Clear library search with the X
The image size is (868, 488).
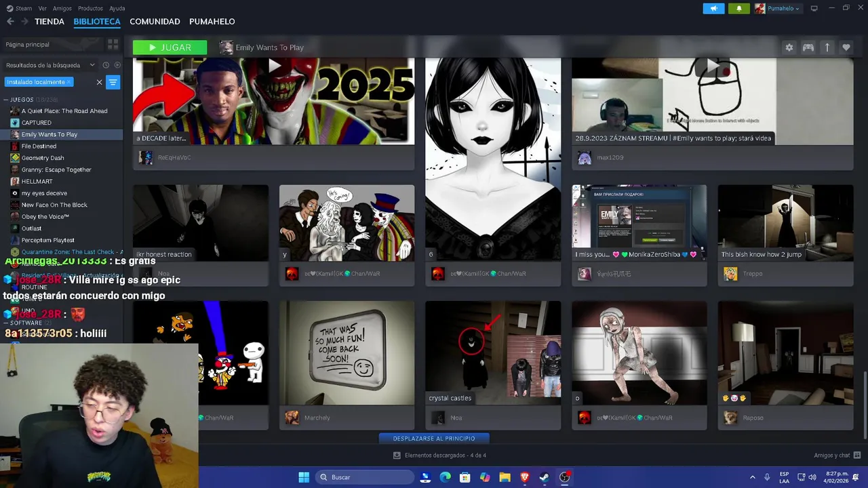tap(99, 82)
